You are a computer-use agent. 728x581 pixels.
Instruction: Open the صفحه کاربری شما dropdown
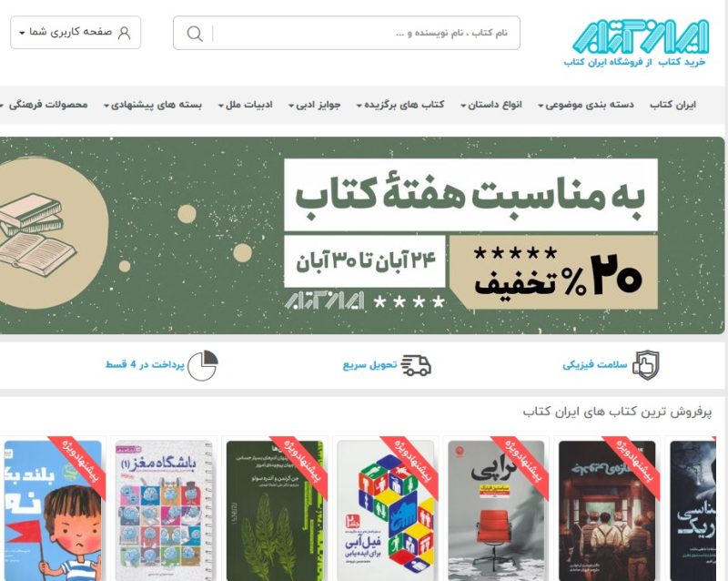pyautogui.click(x=76, y=33)
